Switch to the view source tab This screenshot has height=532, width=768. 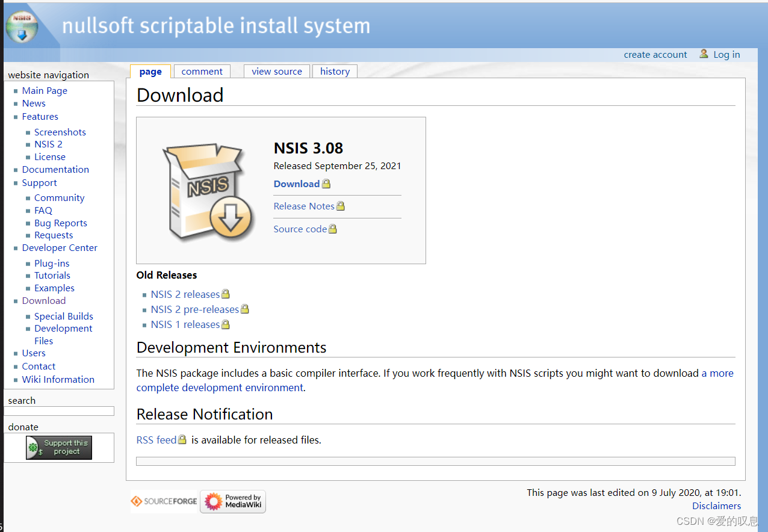276,71
